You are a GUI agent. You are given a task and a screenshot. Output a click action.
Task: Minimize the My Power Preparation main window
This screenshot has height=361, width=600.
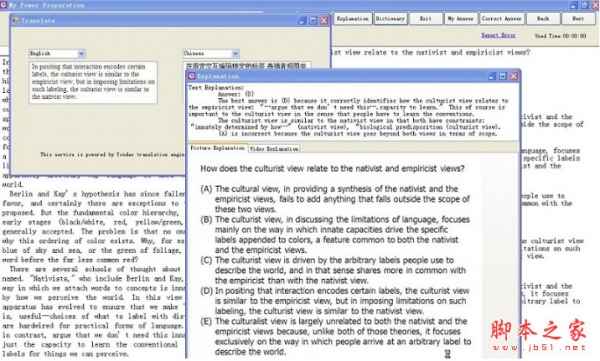click(573, 5)
